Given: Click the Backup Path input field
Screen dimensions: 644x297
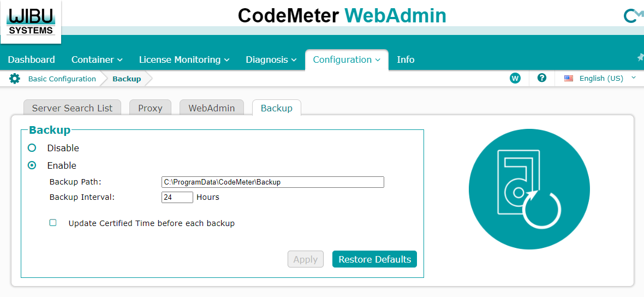Looking at the screenshot, I should (x=272, y=182).
